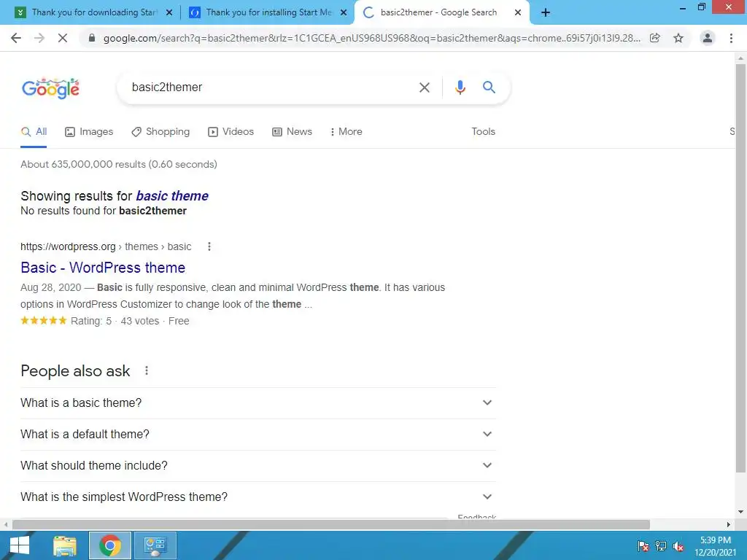Click the address bar URL
This screenshot has height=560, width=747.
[371, 38]
